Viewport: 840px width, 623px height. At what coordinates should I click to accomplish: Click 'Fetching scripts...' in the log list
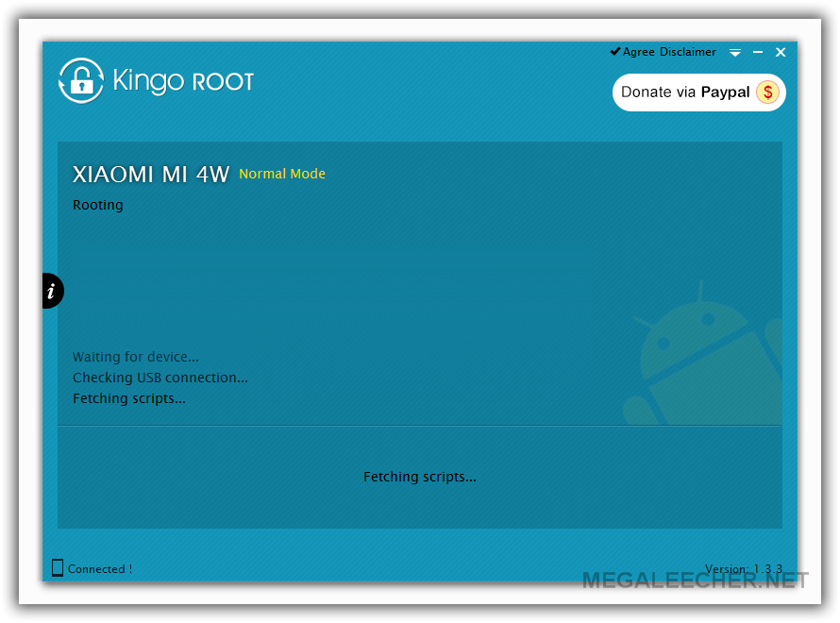(x=129, y=398)
